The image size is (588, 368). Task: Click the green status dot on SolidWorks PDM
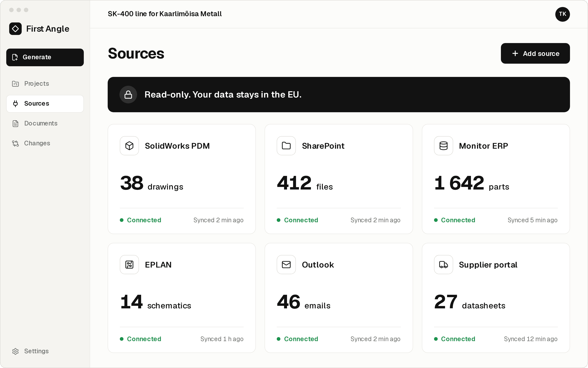point(122,220)
